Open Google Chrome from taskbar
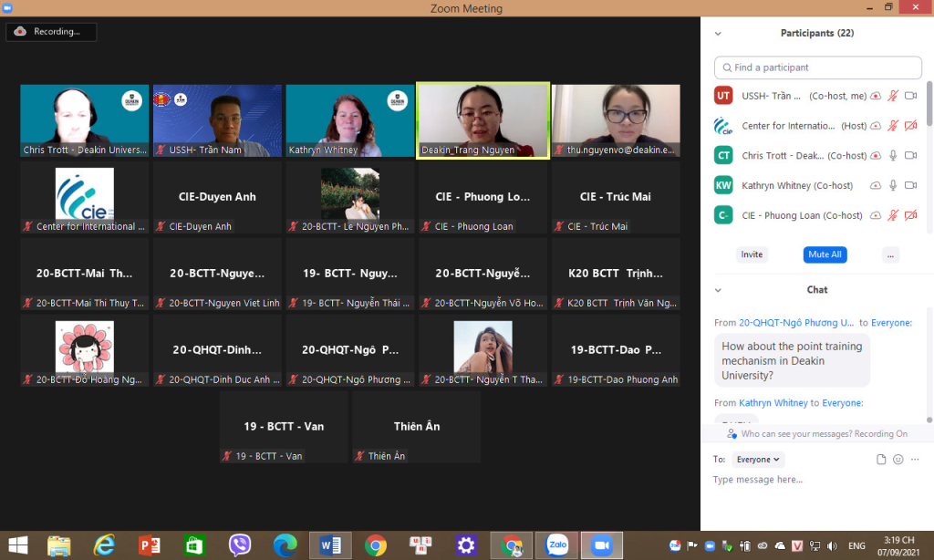 (x=375, y=545)
